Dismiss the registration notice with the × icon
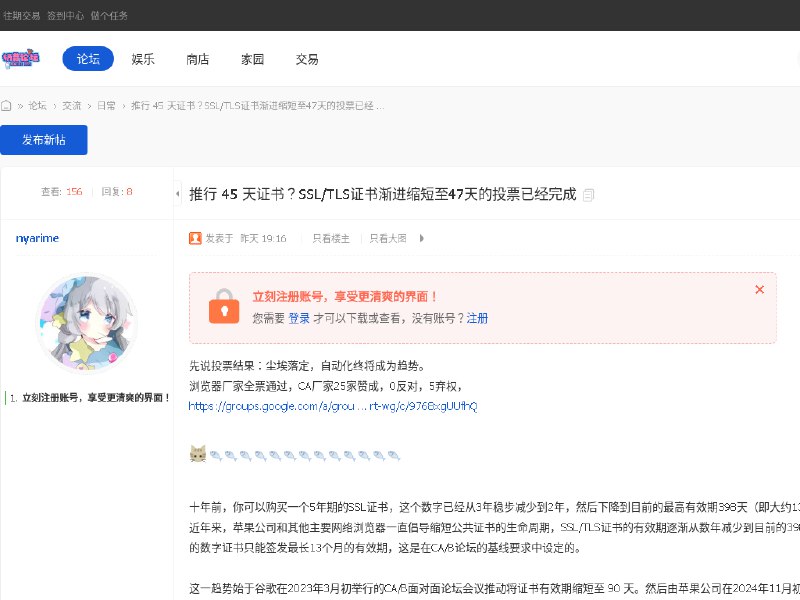Viewport: 800px width, 600px height. coord(759,289)
